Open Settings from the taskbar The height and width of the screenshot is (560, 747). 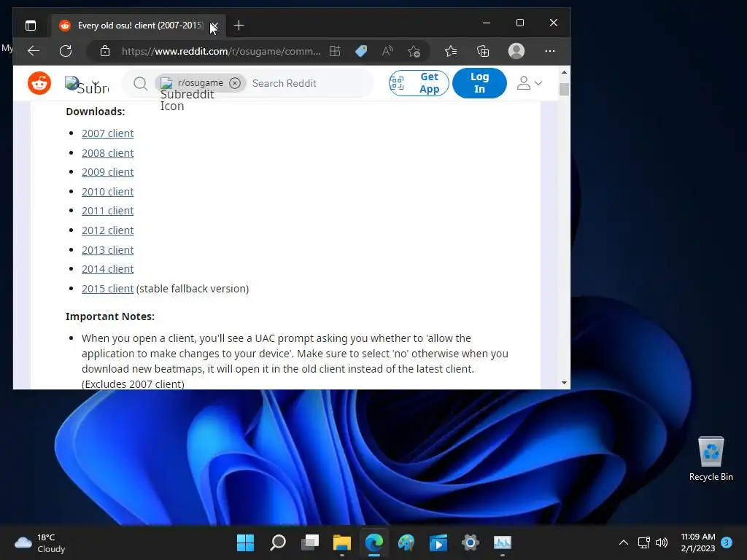471,542
